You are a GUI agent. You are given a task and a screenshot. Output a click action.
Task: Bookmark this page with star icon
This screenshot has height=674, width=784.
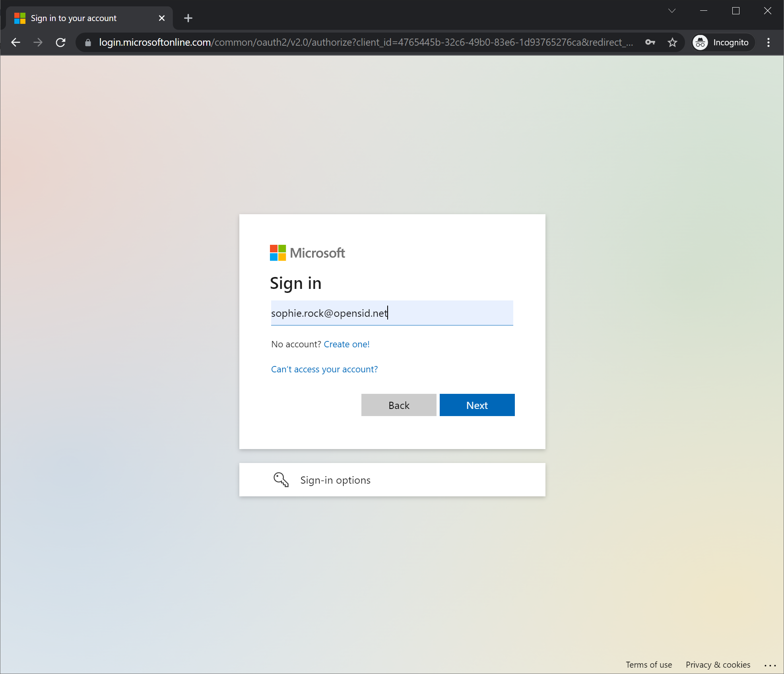[672, 43]
